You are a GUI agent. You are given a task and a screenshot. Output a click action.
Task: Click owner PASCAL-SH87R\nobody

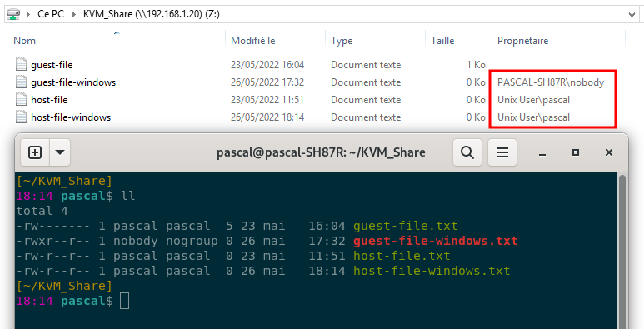(551, 82)
